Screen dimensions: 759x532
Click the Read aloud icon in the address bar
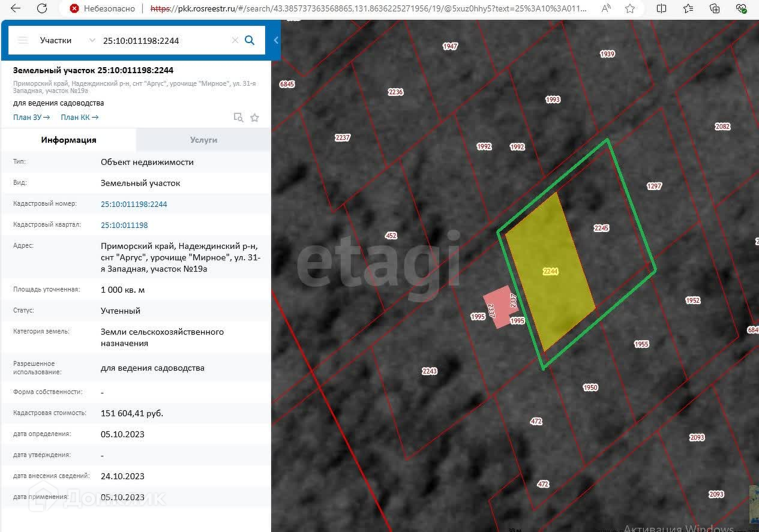click(606, 8)
